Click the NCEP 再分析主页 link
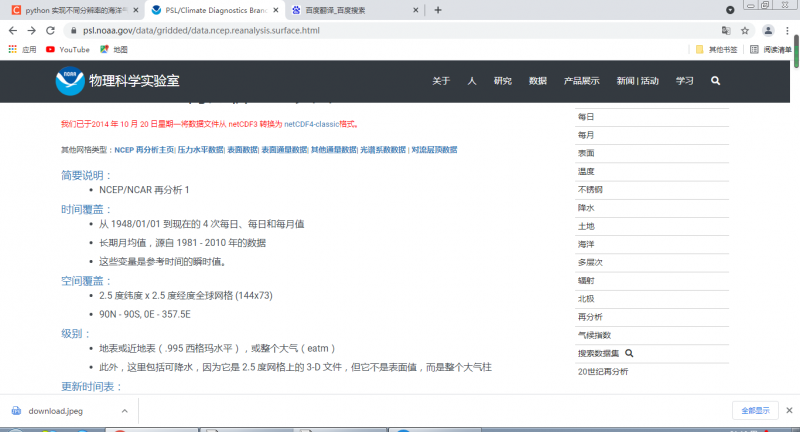Viewport: 800px width, 432px height. point(144,150)
